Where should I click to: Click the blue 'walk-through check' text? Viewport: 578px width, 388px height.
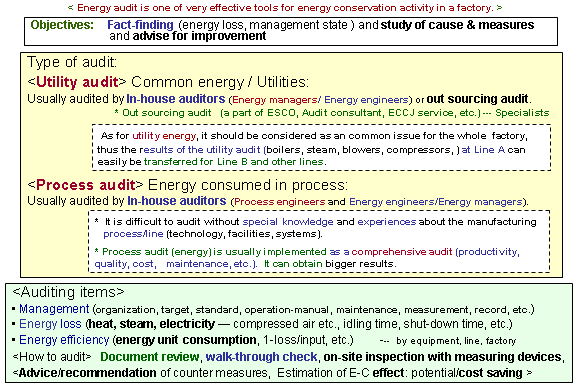point(261,357)
